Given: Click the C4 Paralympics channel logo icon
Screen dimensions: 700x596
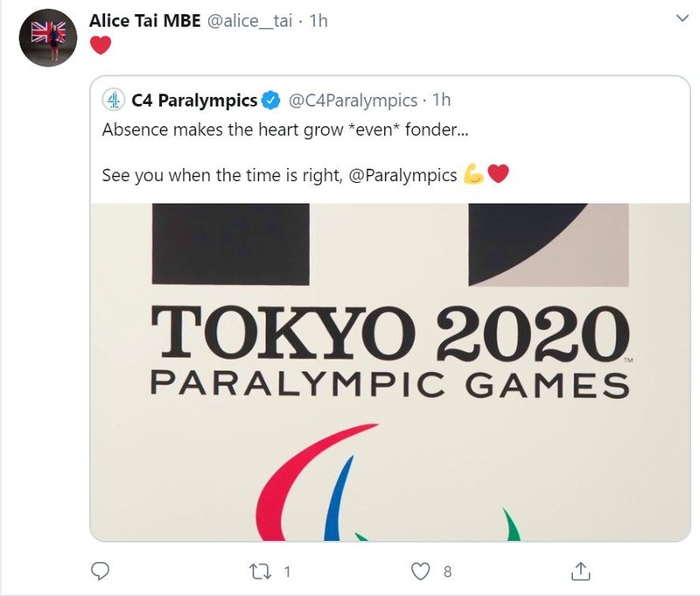Looking at the screenshot, I should (115, 101).
